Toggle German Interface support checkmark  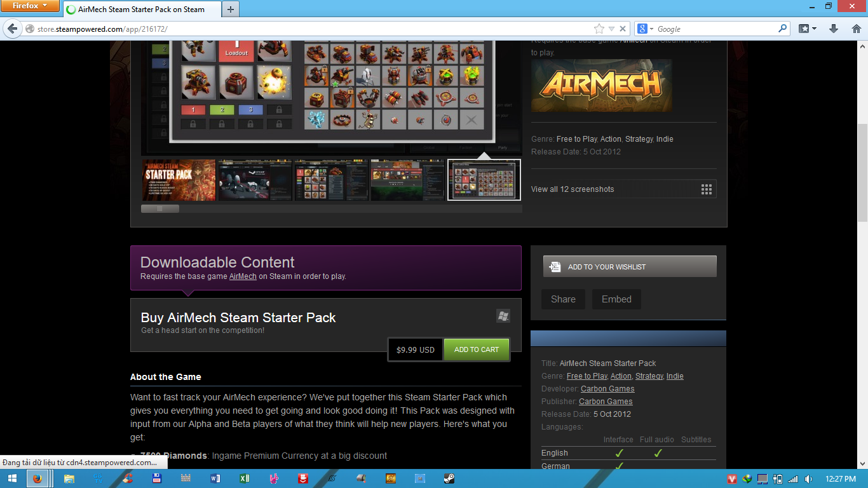618,466
